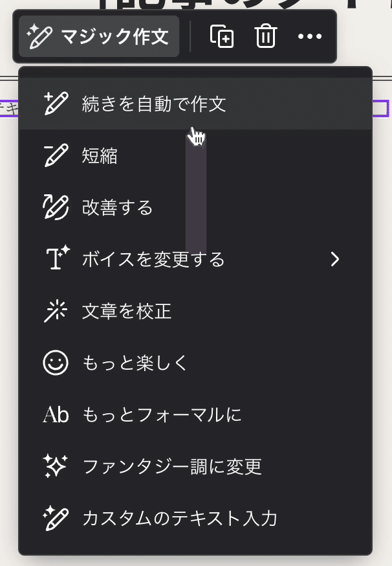Image resolution: width=392 pixels, height=566 pixels.
Task: Click the pencil icon beside 短縮
Action: coord(56,155)
